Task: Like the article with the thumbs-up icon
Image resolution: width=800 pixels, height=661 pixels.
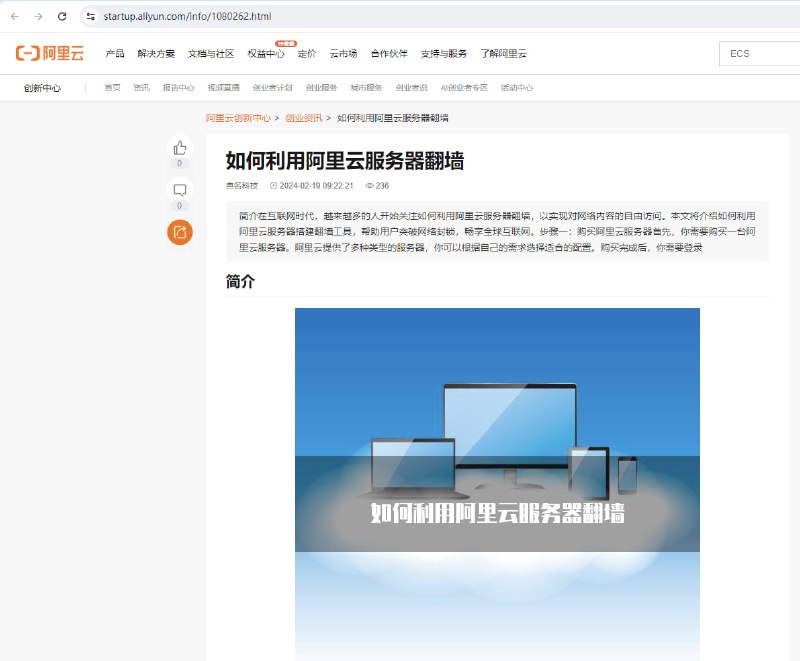Action: tap(180, 148)
